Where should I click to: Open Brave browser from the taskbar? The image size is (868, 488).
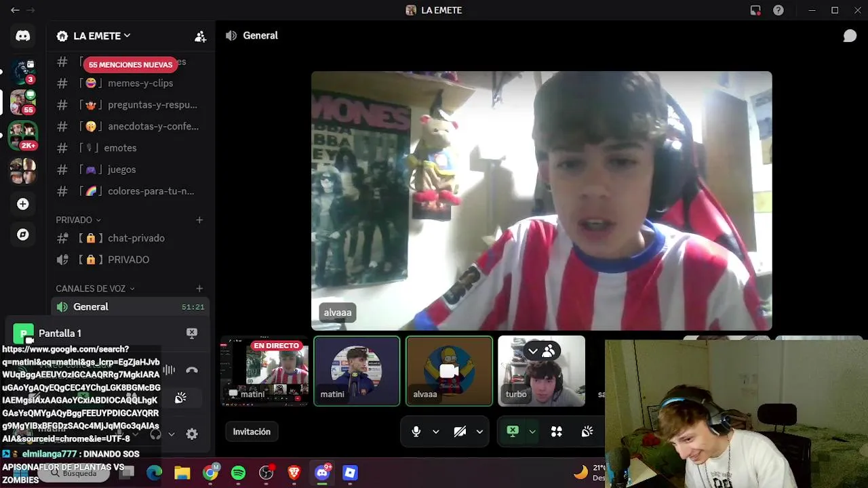pyautogui.click(x=294, y=472)
